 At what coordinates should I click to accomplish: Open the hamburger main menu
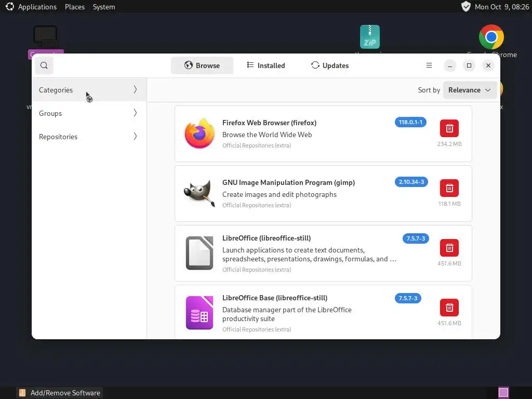pos(429,65)
